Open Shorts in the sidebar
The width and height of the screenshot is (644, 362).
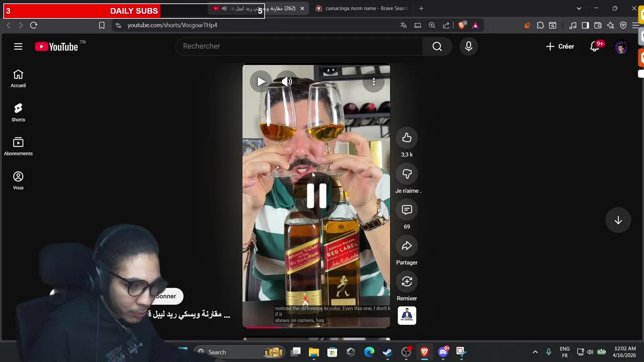point(18,113)
